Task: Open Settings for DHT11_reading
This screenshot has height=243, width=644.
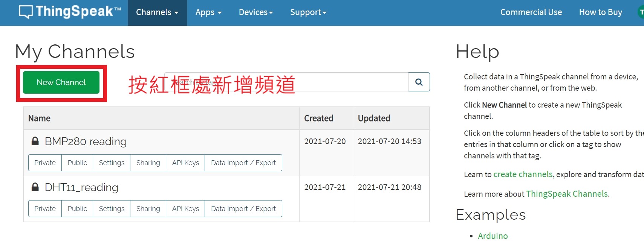Action: pyautogui.click(x=112, y=209)
